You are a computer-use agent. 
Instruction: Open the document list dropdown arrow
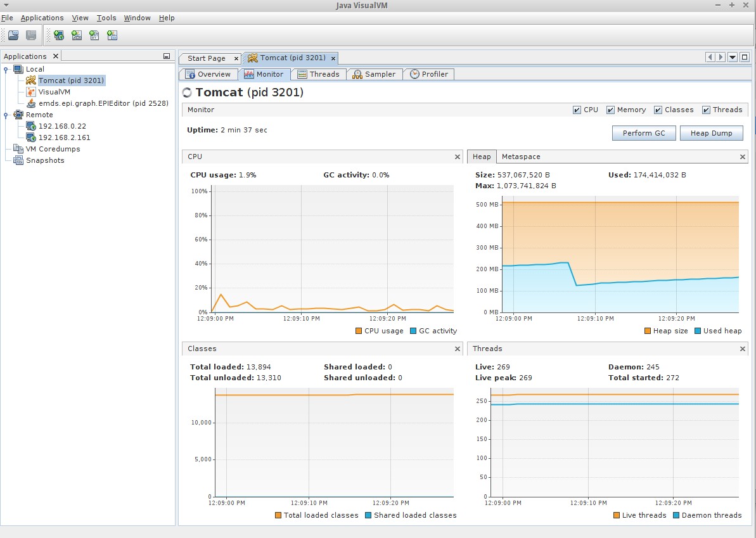tap(733, 57)
